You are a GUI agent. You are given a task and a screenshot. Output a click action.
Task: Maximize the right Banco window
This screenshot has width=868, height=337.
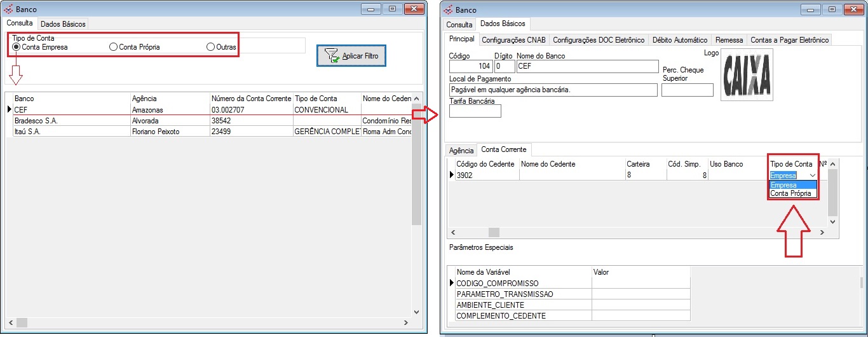[832, 10]
